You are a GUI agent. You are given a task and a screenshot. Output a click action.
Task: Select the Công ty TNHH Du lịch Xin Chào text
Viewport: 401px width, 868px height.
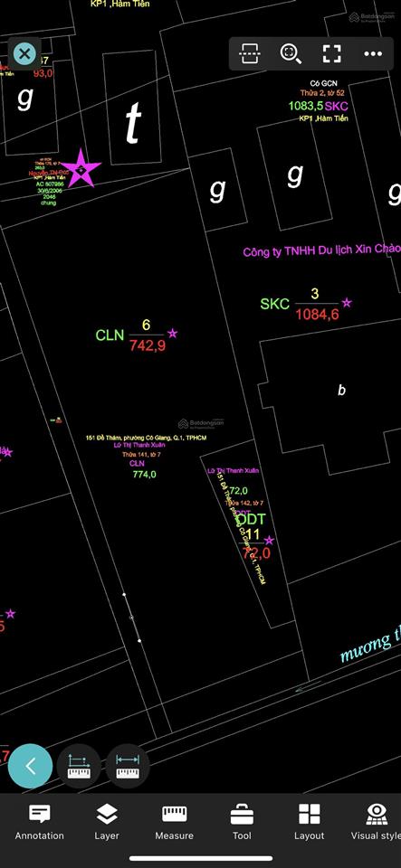tap(322, 250)
